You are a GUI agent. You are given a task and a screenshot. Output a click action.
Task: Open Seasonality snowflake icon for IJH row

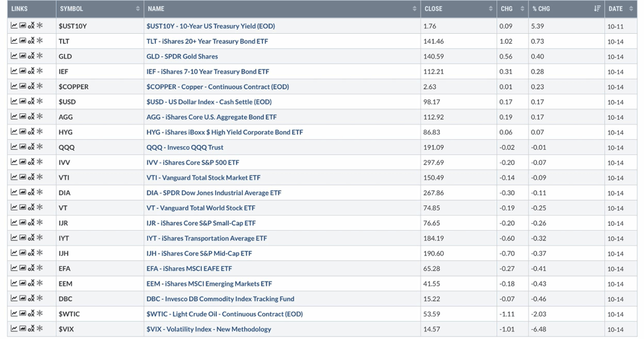pyautogui.click(x=40, y=253)
